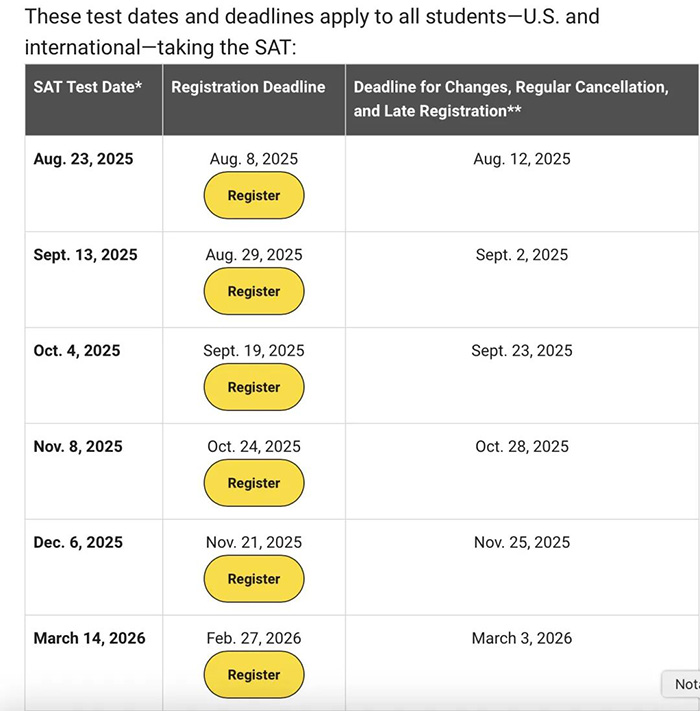Viewport: 700px width, 711px height.
Task: Click the partially visible button at bottom right
Action: point(684,684)
